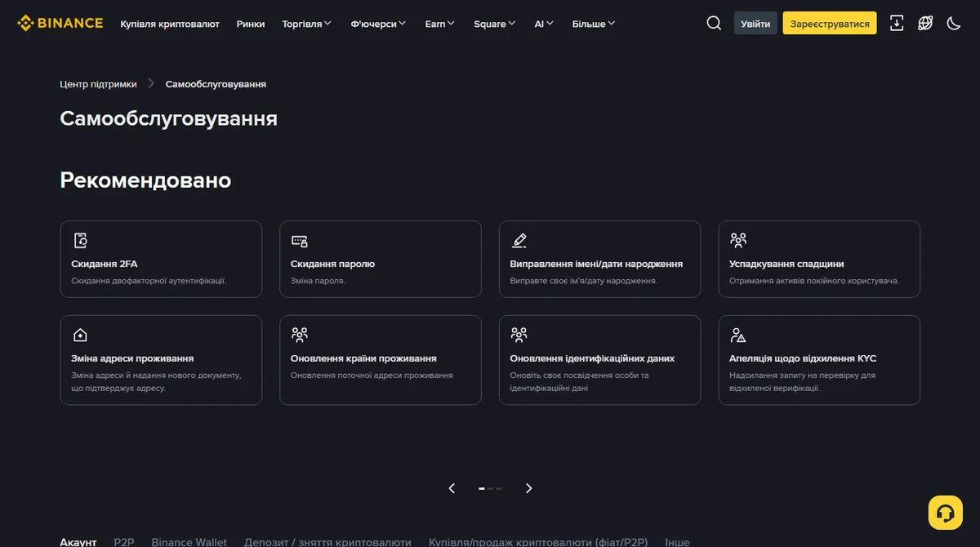Toggle dark mode moon icon

[954, 23]
